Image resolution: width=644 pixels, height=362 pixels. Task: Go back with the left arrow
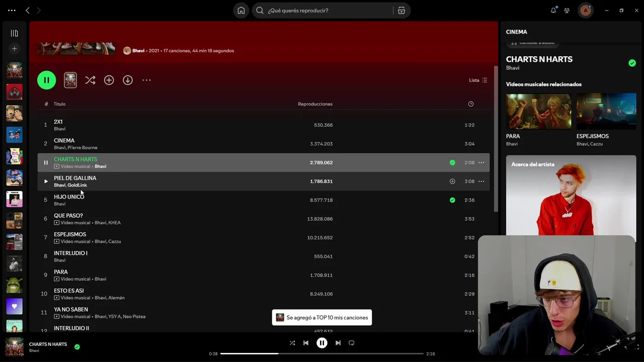28,10
